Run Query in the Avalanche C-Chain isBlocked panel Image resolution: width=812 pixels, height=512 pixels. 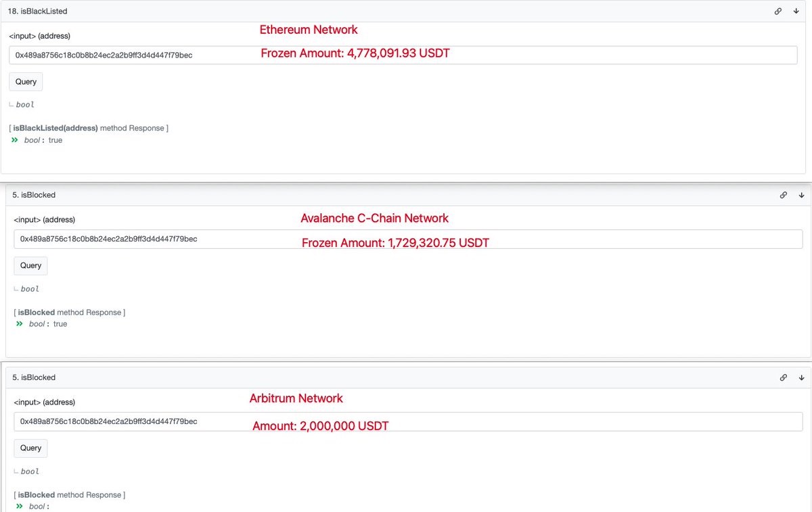30,266
